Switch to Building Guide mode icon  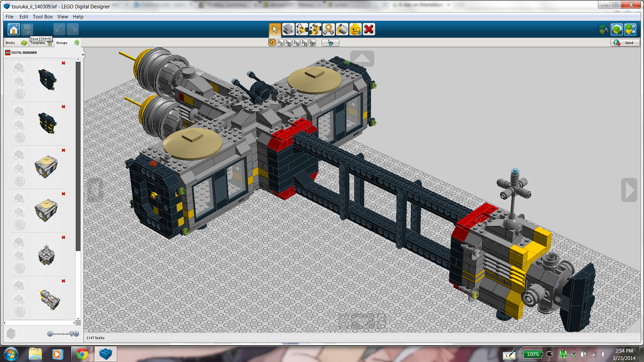[x=630, y=29]
